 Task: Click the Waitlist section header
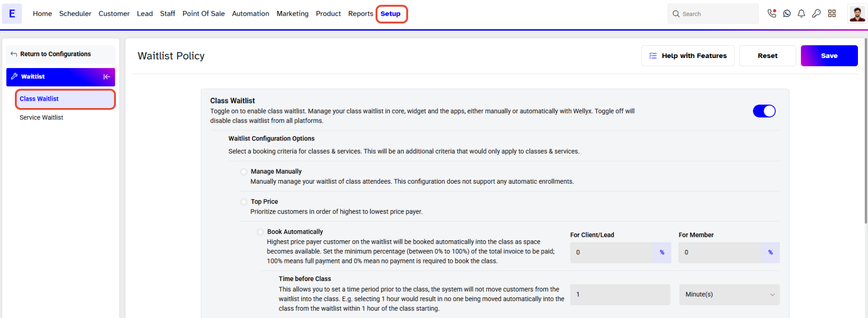[61, 77]
